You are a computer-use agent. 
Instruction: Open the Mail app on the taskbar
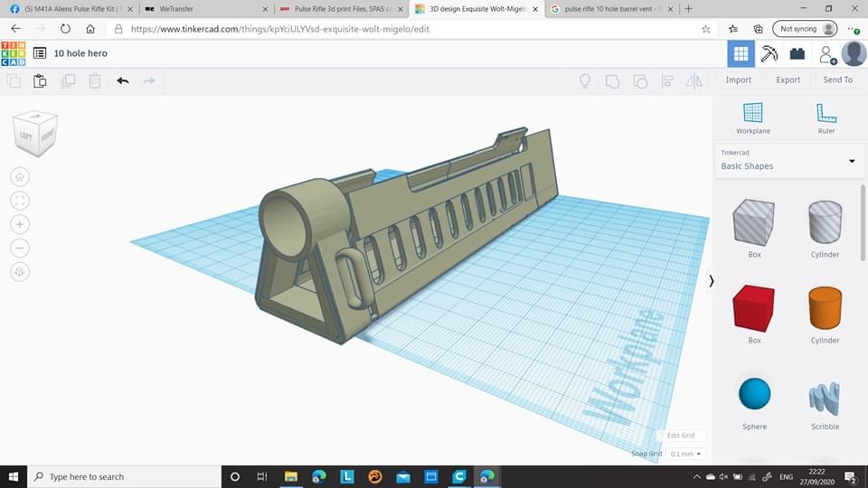(x=403, y=476)
